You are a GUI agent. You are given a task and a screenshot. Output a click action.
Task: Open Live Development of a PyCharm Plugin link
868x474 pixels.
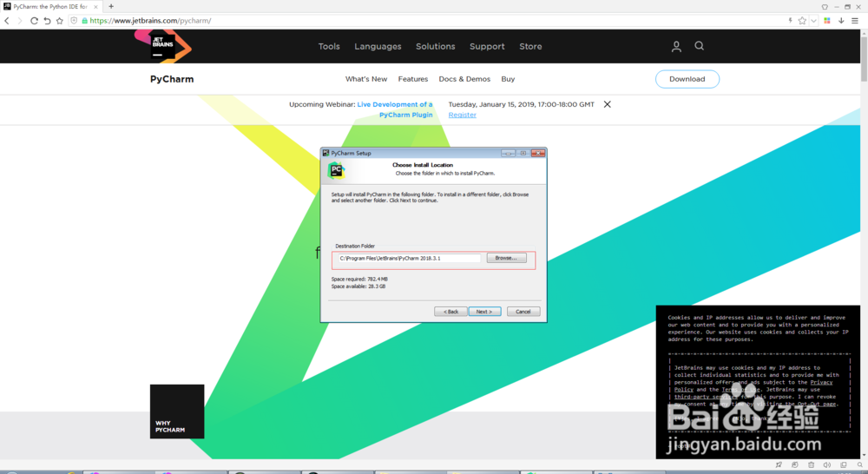395,109
